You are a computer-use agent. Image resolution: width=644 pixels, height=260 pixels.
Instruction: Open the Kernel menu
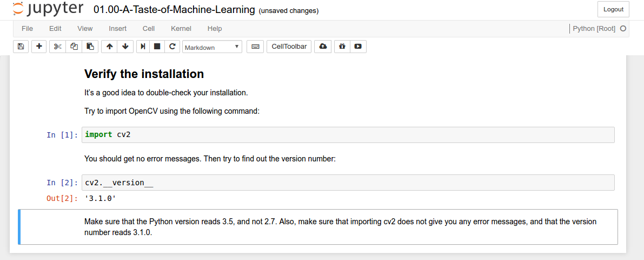(x=181, y=28)
